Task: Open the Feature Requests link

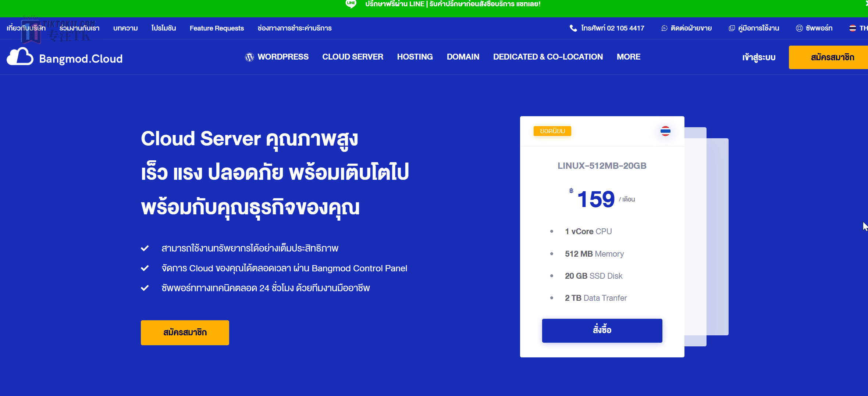Action: point(217,28)
